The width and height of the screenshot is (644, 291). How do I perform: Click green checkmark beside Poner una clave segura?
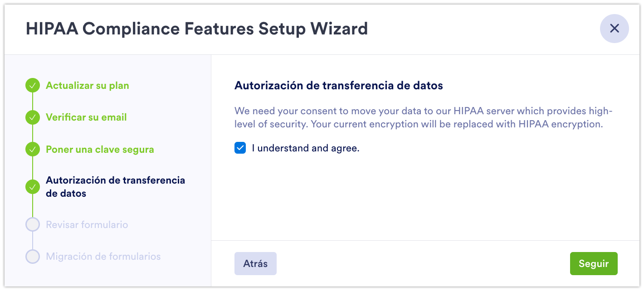33,150
